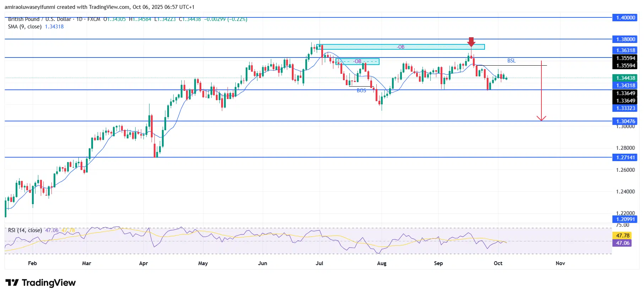
Task: Select the purple 47.06 RSI value tag
Action: pyautogui.click(x=622, y=243)
